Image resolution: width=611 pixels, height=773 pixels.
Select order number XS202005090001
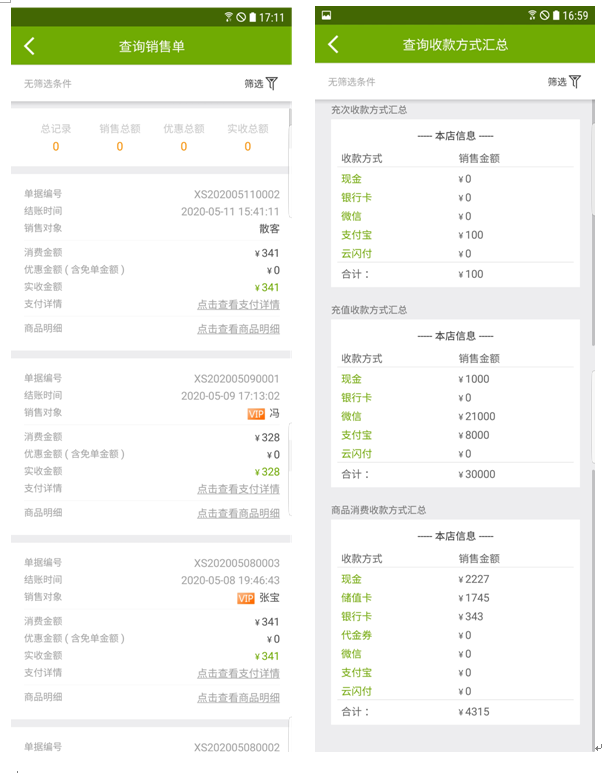(237, 379)
